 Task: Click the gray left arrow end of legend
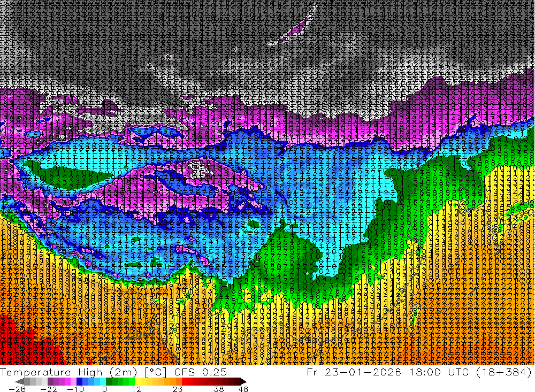click(x=19, y=381)
